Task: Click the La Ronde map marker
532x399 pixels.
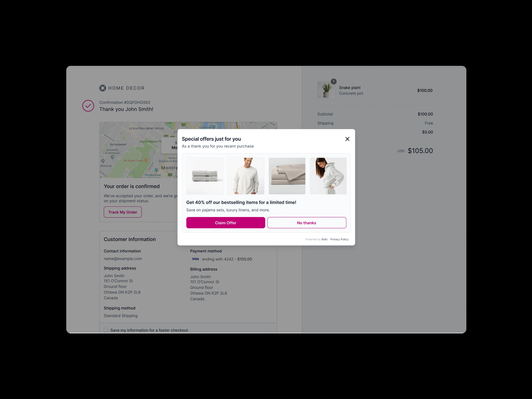Action: (214, 127)
